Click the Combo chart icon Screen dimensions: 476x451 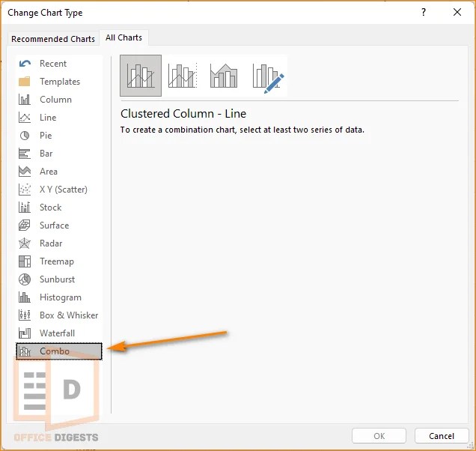[24, 351]
